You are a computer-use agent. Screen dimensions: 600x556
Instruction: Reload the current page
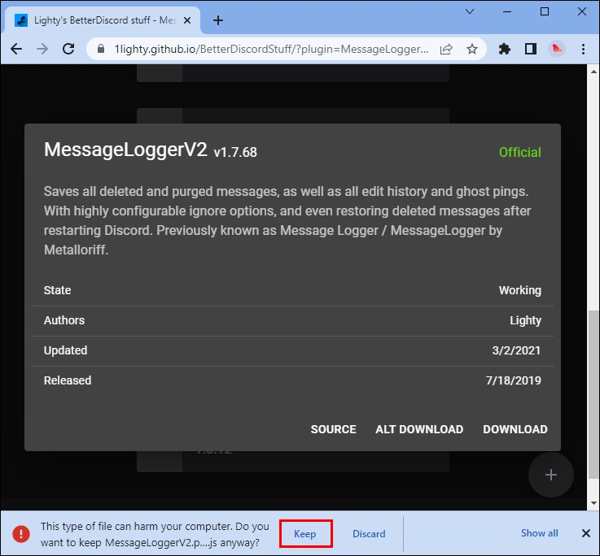[68, 49]
